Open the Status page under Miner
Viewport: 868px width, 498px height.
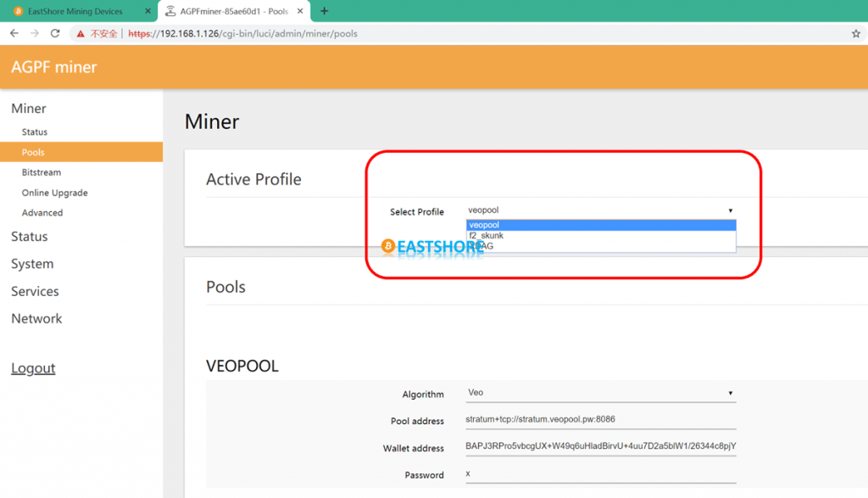coord(35,132)
